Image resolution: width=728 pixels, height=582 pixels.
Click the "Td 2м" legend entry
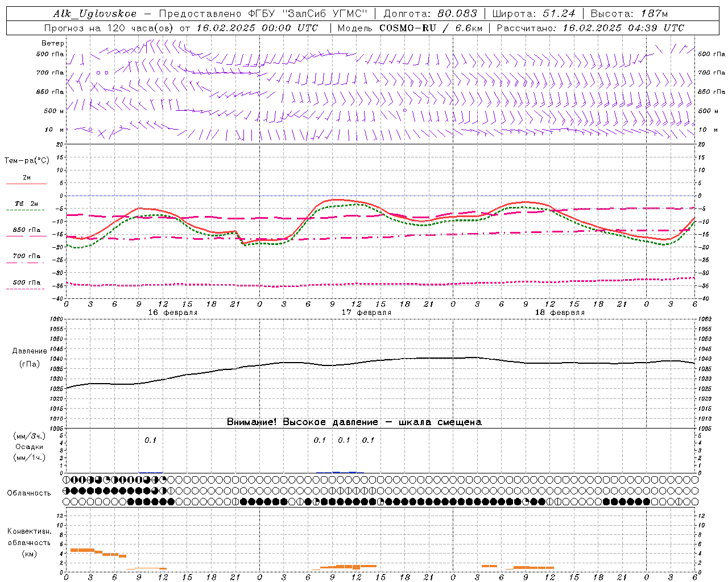[27, 203]
